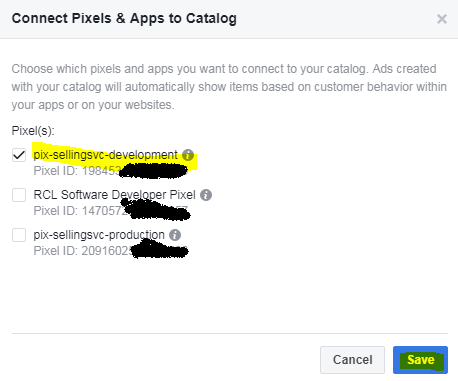Screen dimensions: 458x381
Task: Click the Connect Pixels & Apps to Catalog title
Action: pos(124,19)
